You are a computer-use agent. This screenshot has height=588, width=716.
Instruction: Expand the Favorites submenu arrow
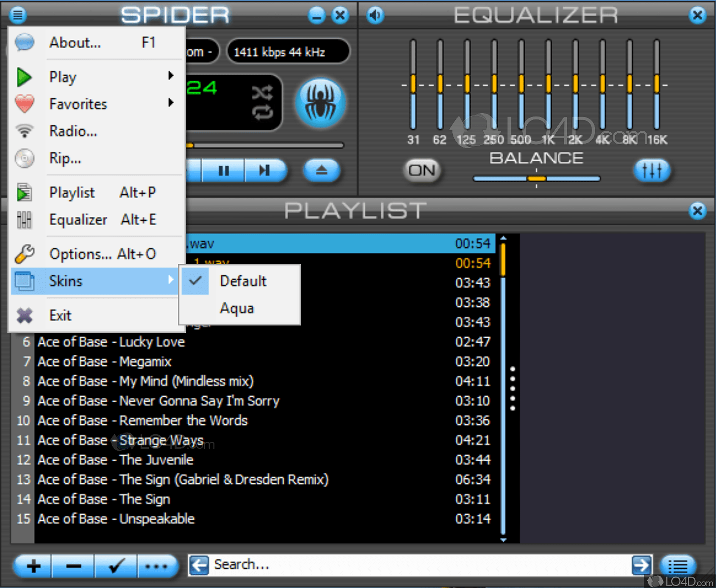[x=171, y=103]
